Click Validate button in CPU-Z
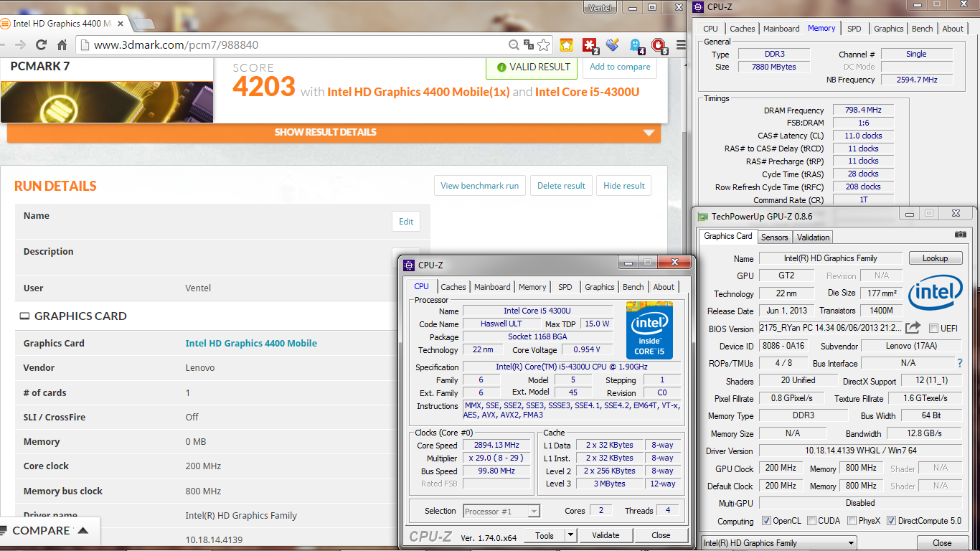The image size is (980, 551). coord(606,535)
